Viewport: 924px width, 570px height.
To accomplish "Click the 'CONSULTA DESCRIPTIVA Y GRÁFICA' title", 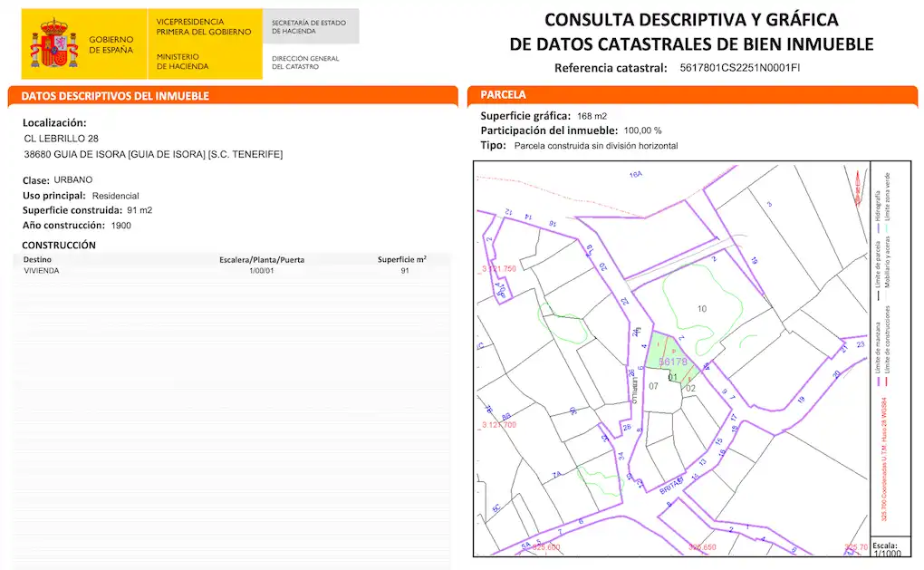I will [691, 19].
